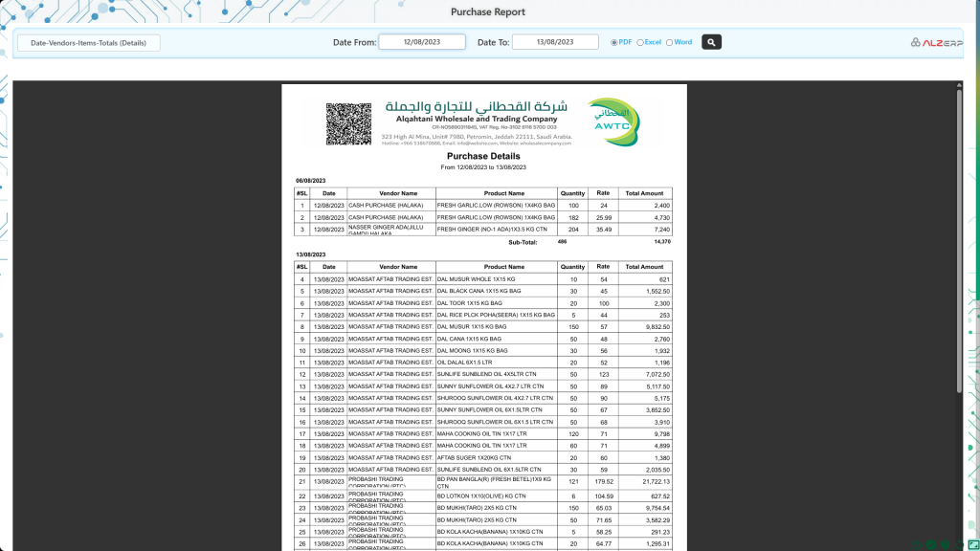Click product 'AFTAB SUGER 1X20KG CTN'
The image size is (980, 551).
click(x=474, y=458)
